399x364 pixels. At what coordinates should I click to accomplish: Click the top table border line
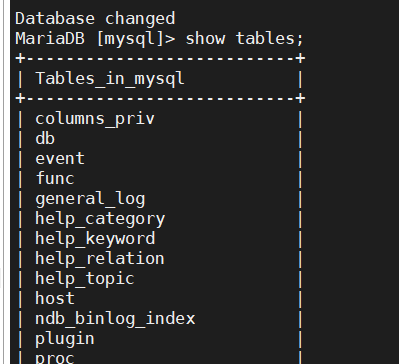pos(160,59)
